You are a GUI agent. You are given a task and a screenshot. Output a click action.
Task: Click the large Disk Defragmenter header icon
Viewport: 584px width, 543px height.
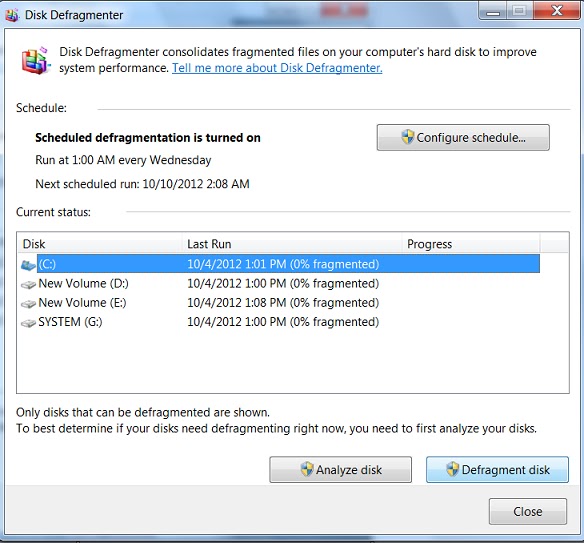point(35,60)
